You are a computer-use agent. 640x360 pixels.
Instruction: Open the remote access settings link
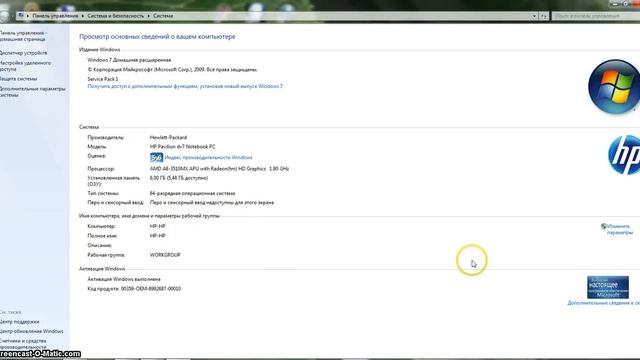[x=25, y=66]
